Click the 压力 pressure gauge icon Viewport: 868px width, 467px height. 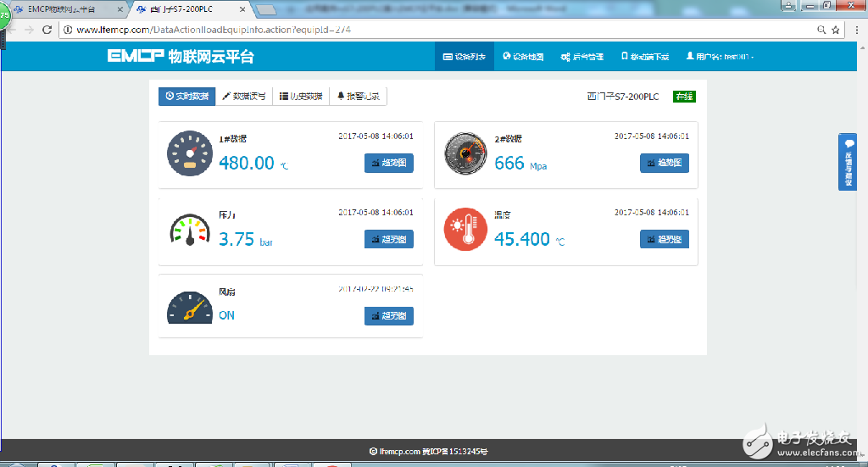point(190,230)
